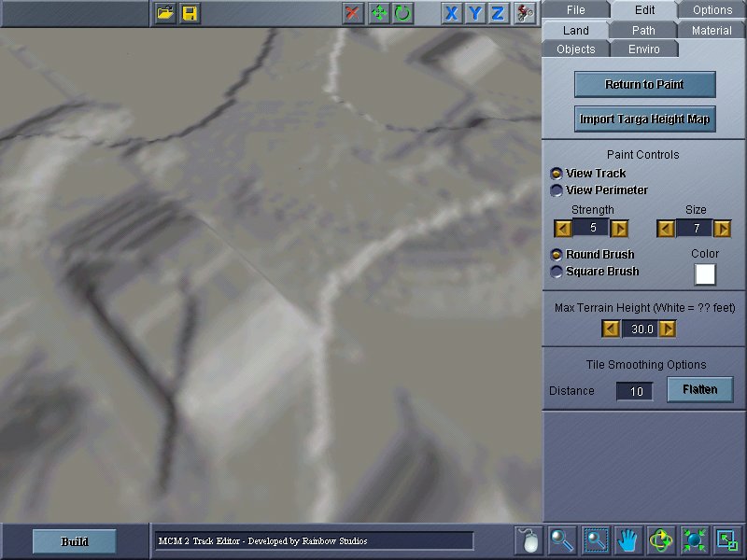Enable View Perimeter option
Viewport: 747px width, 560px height.
(556, 190)
